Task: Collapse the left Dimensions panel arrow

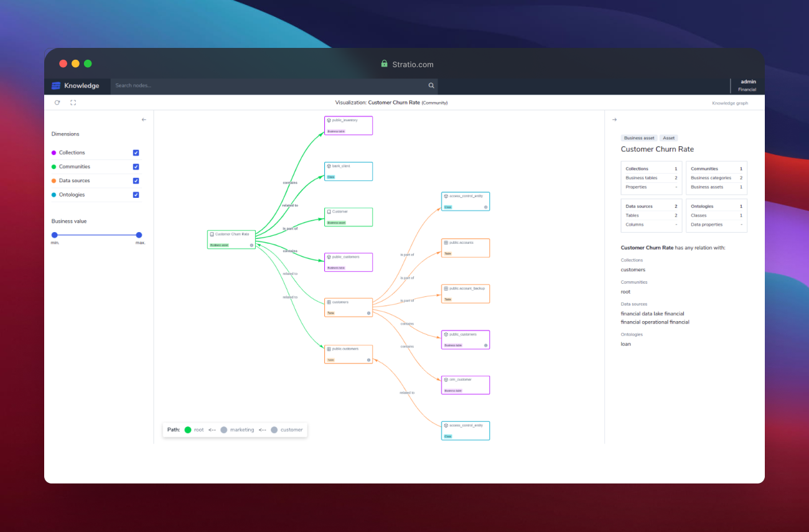Action: 144,119
